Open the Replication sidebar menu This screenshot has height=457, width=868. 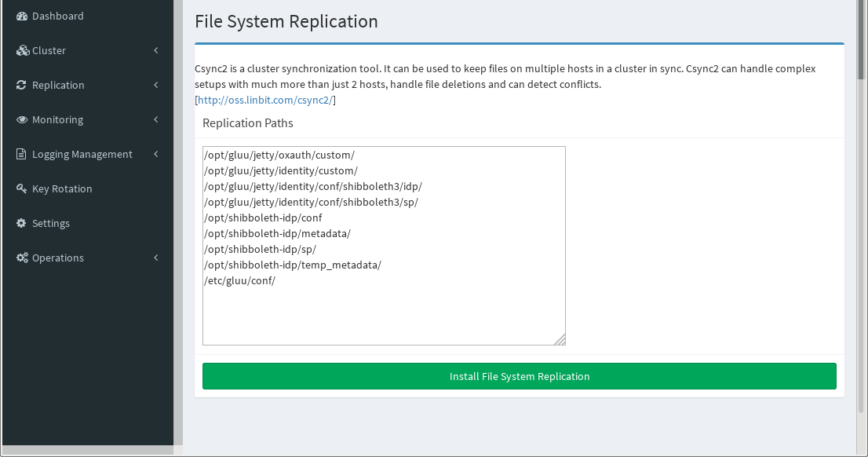(x=87, y=85)
